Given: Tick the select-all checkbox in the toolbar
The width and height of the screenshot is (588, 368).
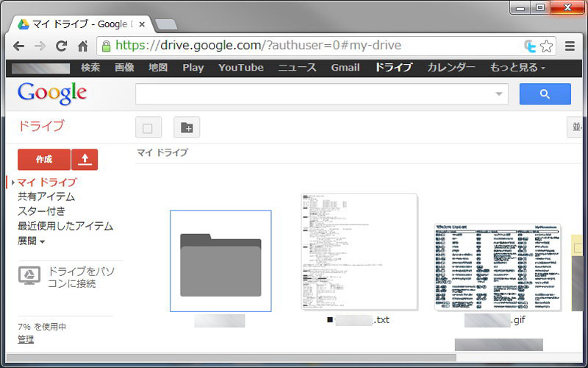Looking at the screenshot, I should pos(148,127).
